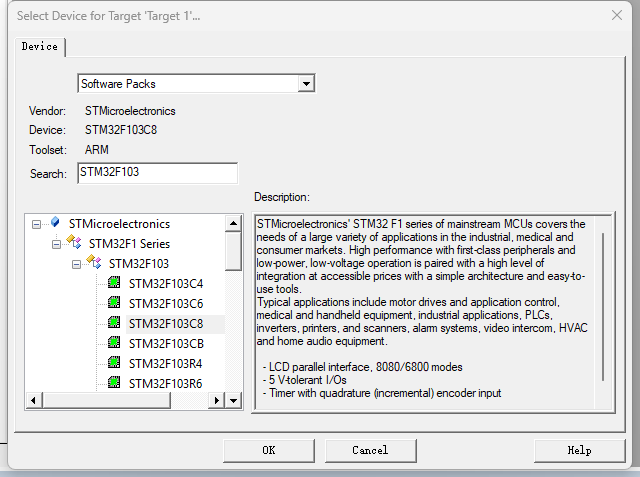Click the 'STM32F103C8' Device value text
640x477 pixels.
pos(121,130)
